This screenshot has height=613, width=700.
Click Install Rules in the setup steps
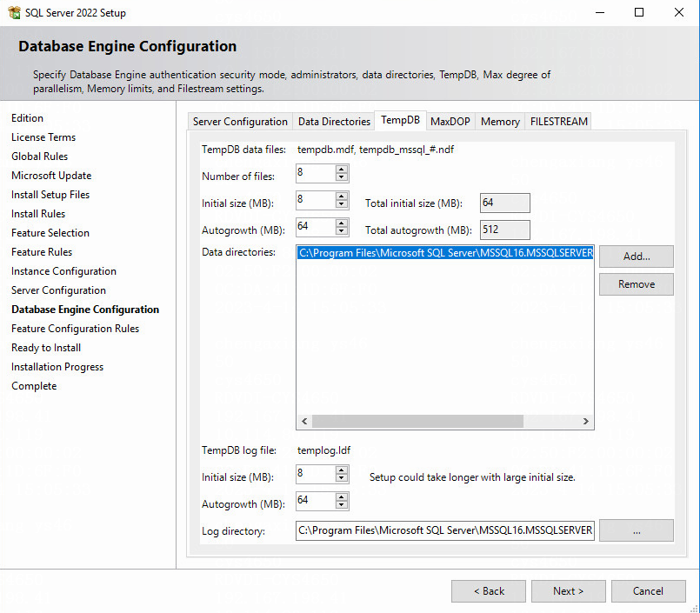click(x=38, y=214)
